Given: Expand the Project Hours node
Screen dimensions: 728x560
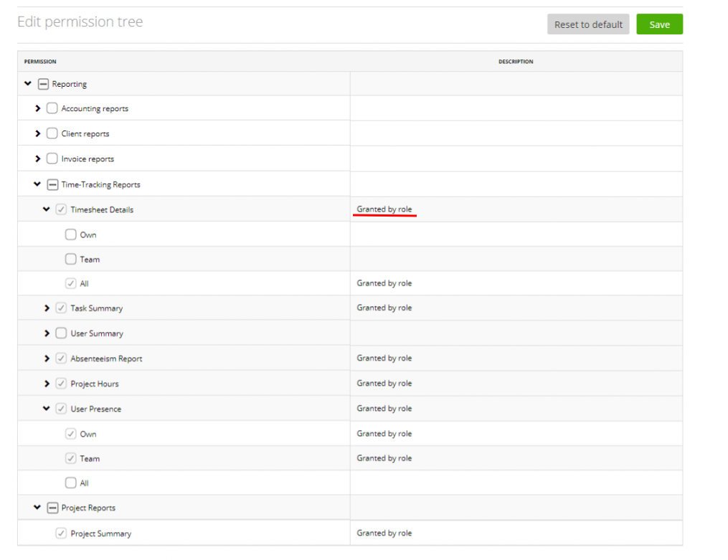Looking at the screenshot, I should (x=47, y=384).
